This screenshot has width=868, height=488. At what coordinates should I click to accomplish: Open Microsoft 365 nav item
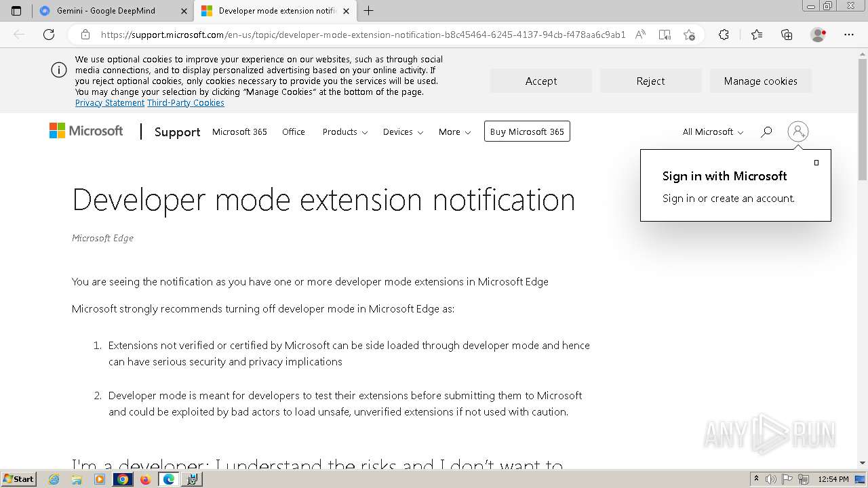coord(239,131)
